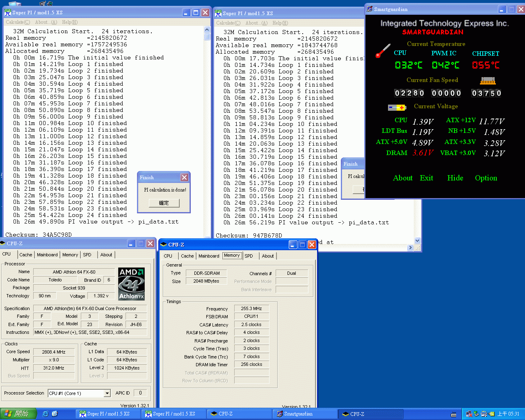Click the second system tray icon

pyautogui.click(x=476, y=414)
